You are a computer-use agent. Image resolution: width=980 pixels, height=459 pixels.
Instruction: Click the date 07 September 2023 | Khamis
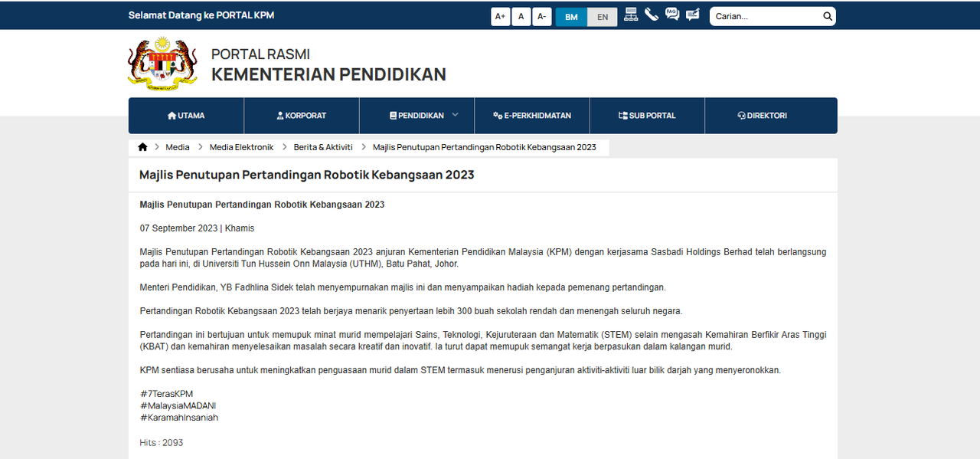pos(197,228)
